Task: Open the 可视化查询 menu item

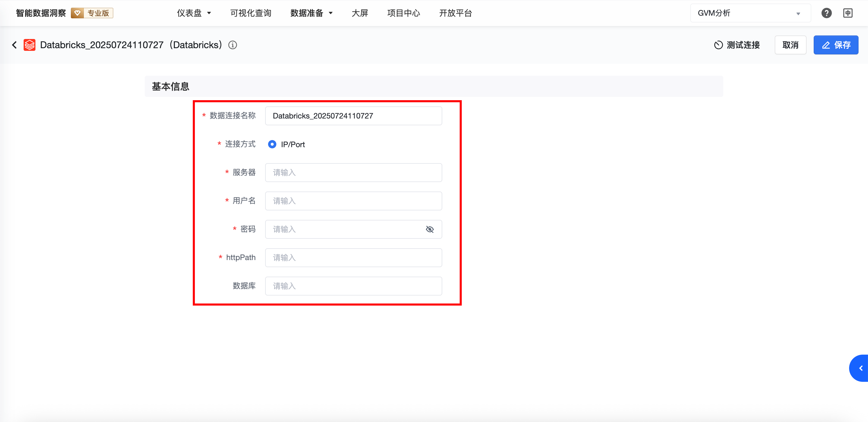Action: coord(251,13)
